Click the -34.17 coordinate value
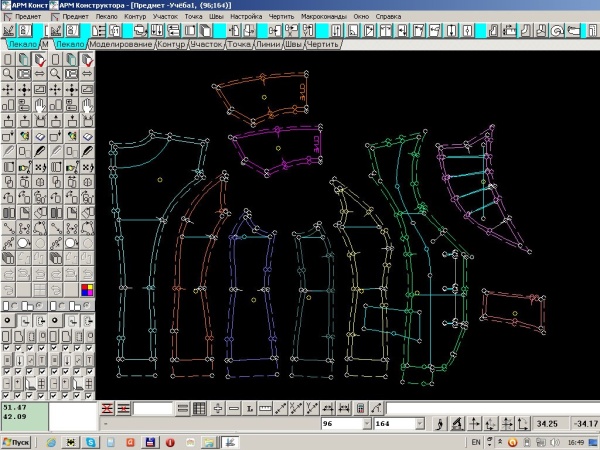The width and height of the screenshot is (600, 450). click(x=585, y=424)
